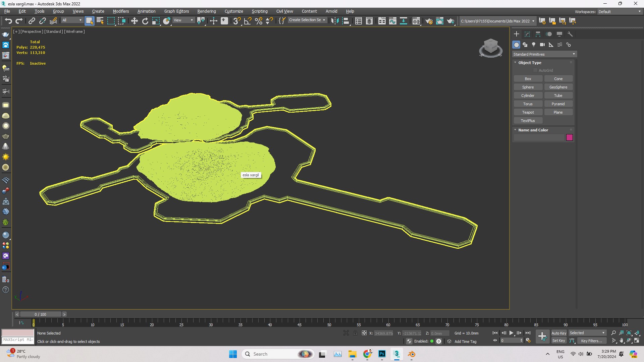Select the Helpers category icon
644x362 pixels.
tap(551, 45)
